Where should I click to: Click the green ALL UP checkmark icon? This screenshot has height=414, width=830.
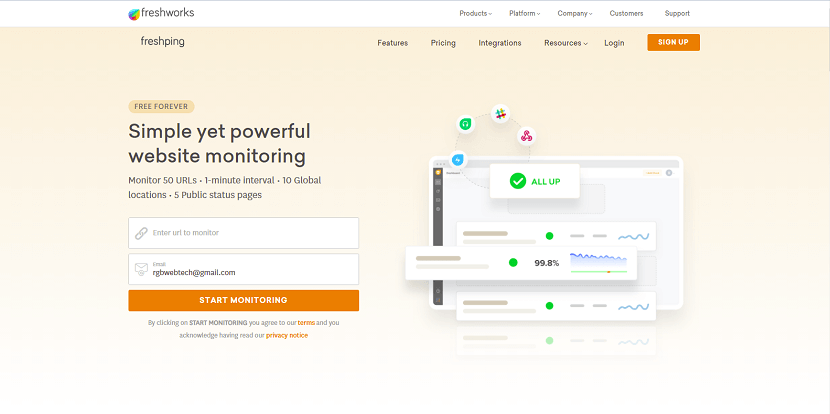tap(517, 181)
